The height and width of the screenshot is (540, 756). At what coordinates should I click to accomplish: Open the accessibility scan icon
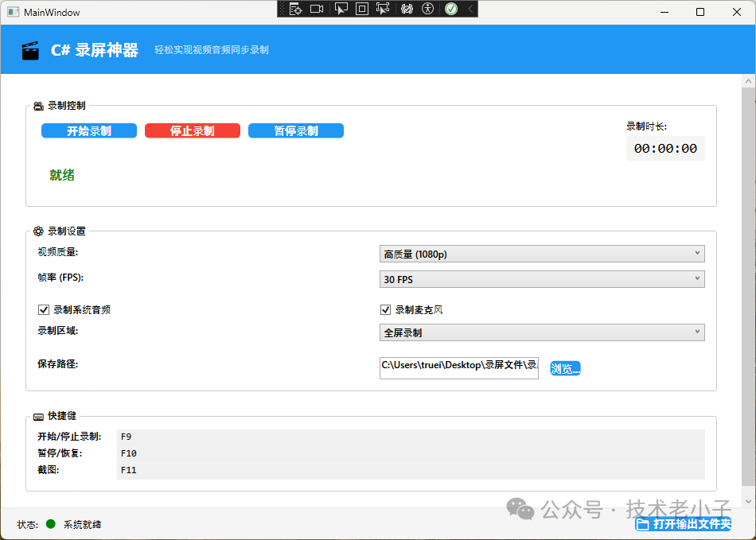pyautogui.click(x=427, y=10)
